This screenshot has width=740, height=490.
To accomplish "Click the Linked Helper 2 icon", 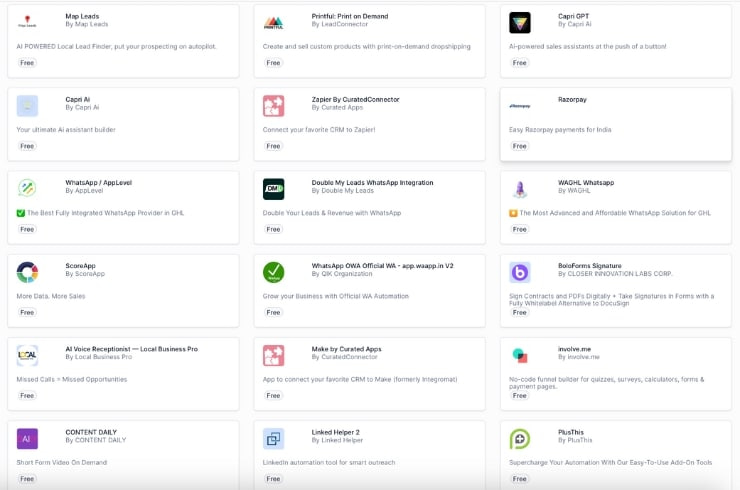I will 274,439.
